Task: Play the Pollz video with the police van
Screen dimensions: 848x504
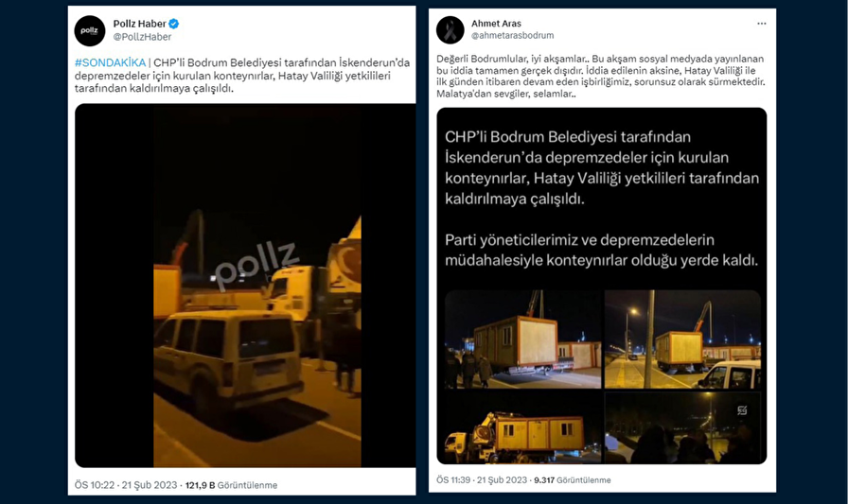Action: pyautogui.click(x=245, y=286)
